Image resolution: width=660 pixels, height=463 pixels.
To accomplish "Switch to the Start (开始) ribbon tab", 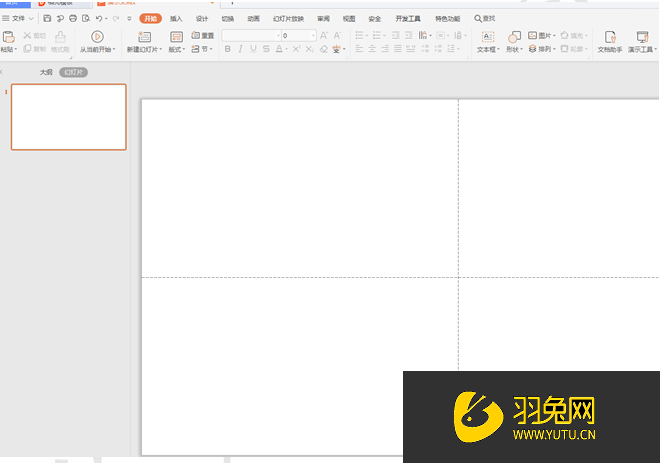I will coord(151,19).
